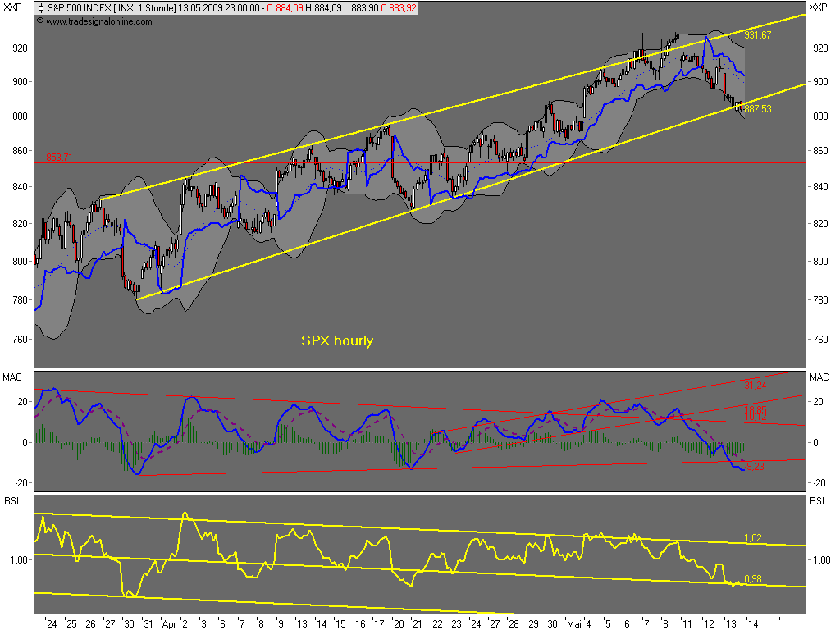The image size is (840, 630).
Task: Click the RSL channel value 1,02
Action: click(x=753, y=538)
